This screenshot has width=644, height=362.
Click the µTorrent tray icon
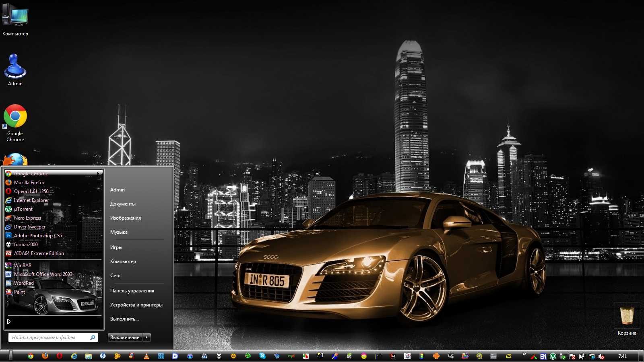click(x=553, y=356)
